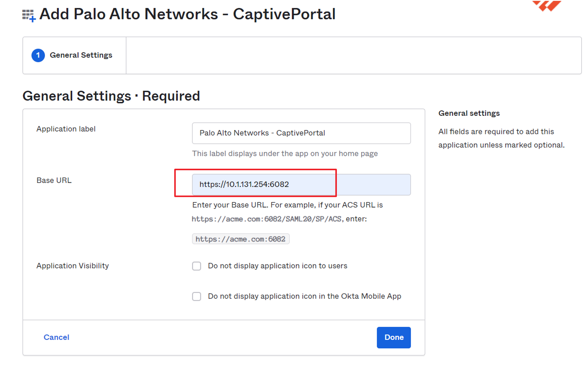This screenshot has width=588, height=372.
Task: Click the 'General Settings · Required' section heading
Action: tap(111, 96)
